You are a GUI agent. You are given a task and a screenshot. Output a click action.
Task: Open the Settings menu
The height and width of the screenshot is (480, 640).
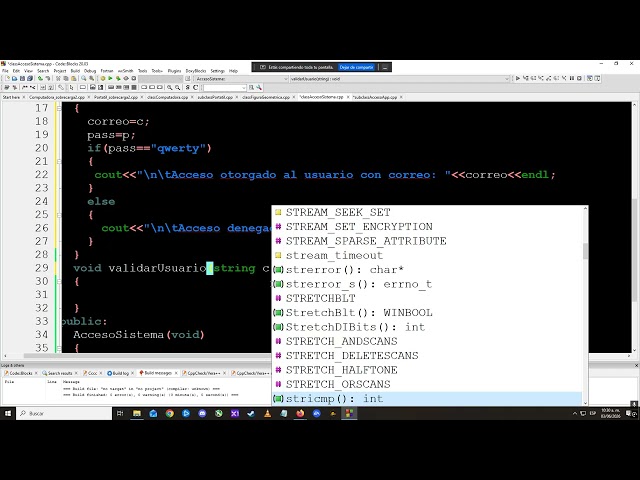pos(217,71)
